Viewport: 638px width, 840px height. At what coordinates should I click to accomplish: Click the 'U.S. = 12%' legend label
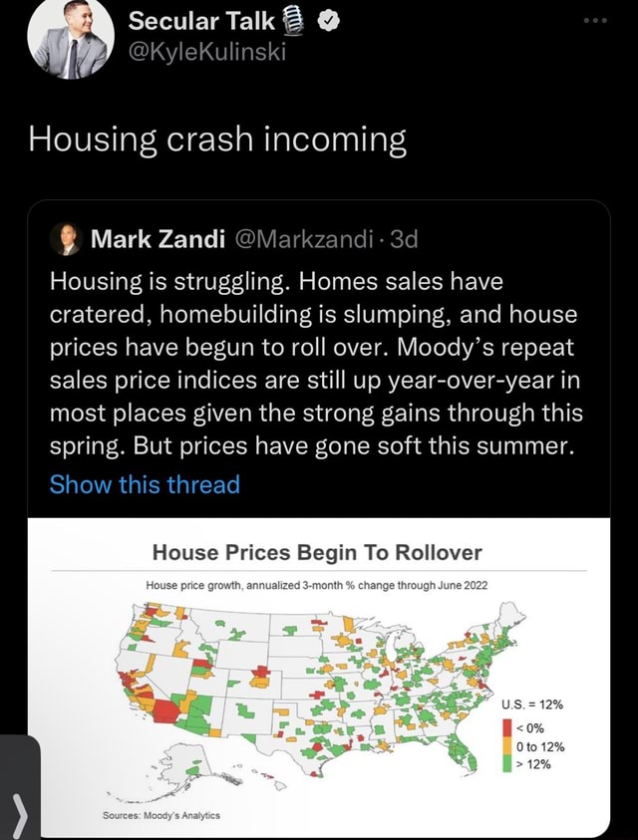532,704
